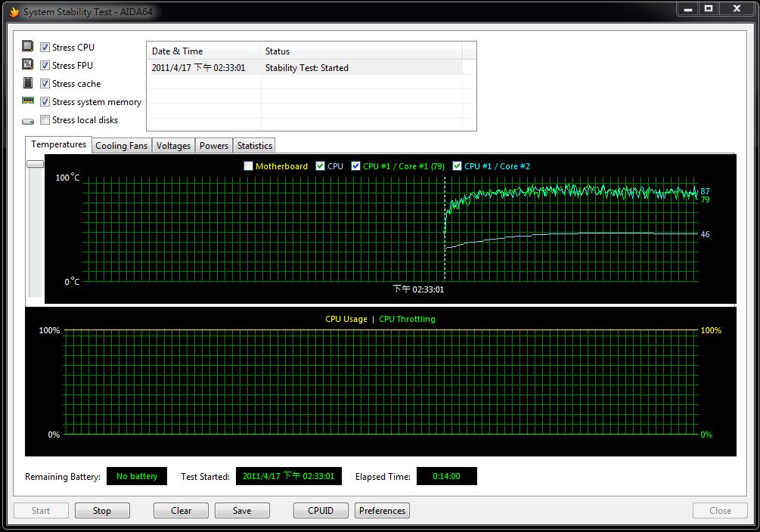Save the stability test results
This screenshot has width=760, height=532.
tap(242, 511)
